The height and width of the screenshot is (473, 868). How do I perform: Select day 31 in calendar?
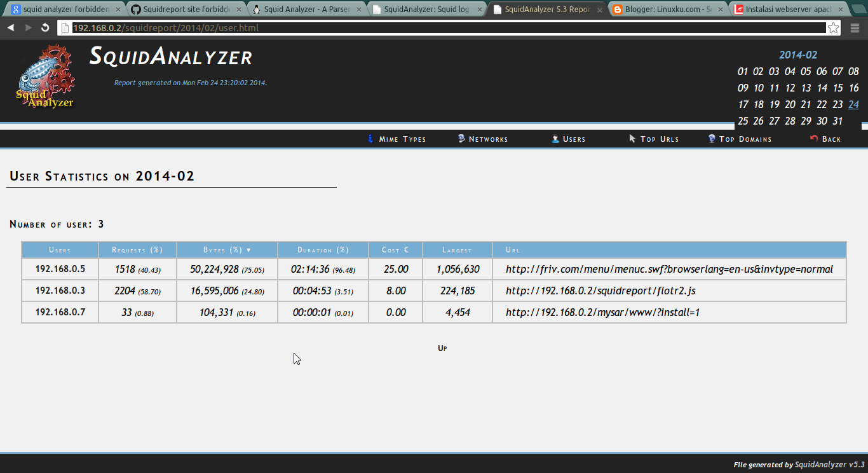pyautogui.click(x=837, y=121)
